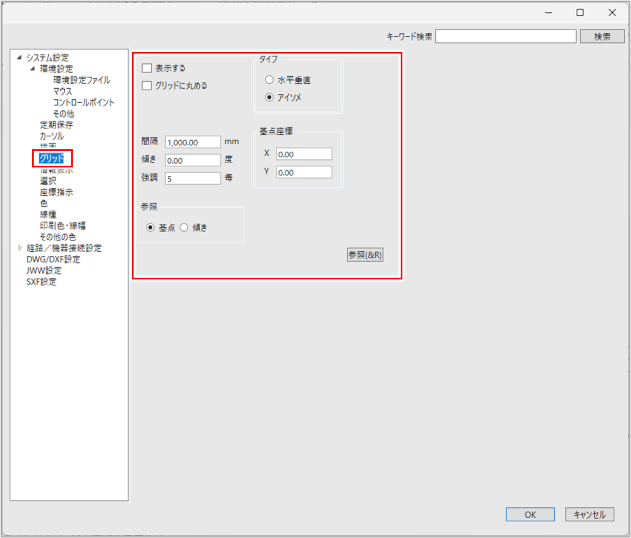Open the DWG/DXF設定 page
Image resolution: width=631 pixels, height=538 pixels.
(53, 259)
